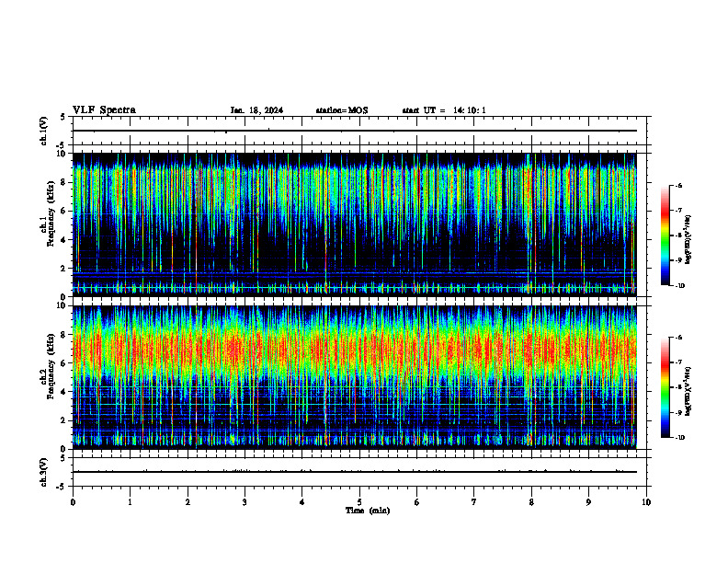The width and height of the screenshot is (728, 563).
Task: Click the "6" kHz tick on ch.2 frequency axis
Action: click(63, 363)
